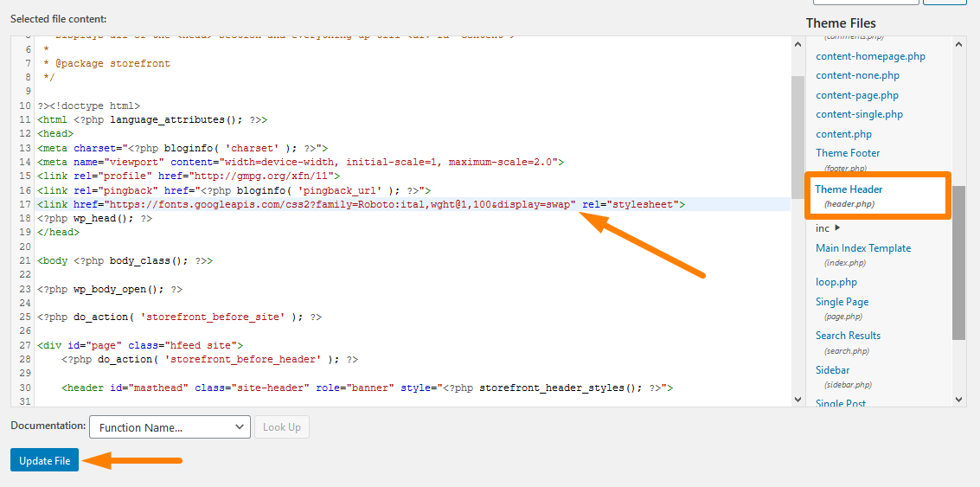This screenshot has height=487, width=980.
Task: Select content.php from file list
Action: click(843, 134)
